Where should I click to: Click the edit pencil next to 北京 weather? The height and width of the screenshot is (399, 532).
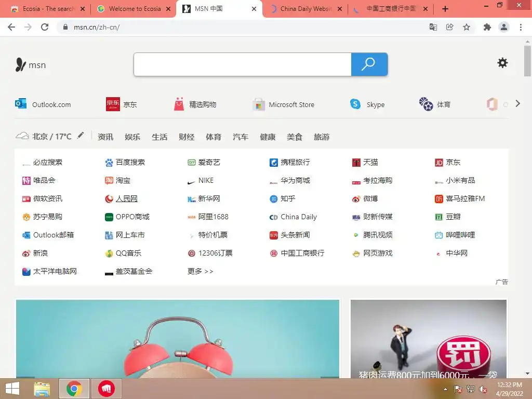(x=81, y=136)
